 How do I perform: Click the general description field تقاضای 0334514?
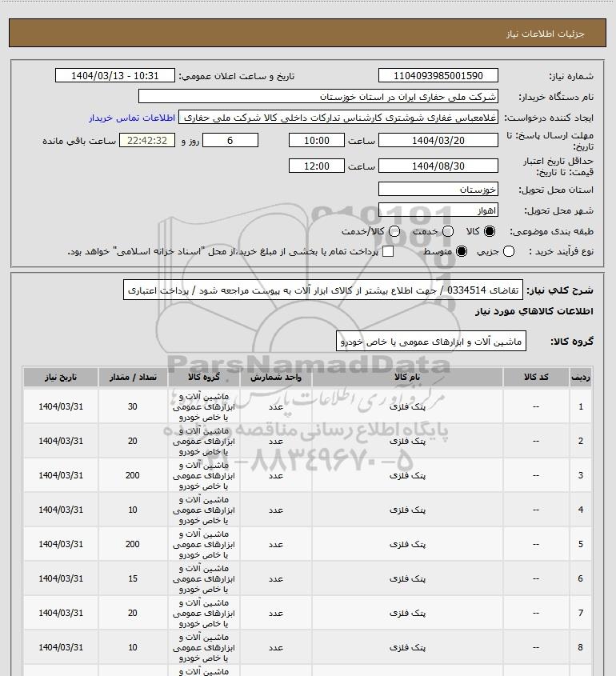[x=323, y=290]
